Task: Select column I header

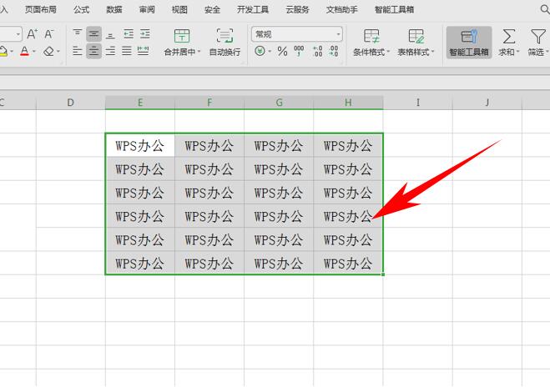Action: (418, 103)
